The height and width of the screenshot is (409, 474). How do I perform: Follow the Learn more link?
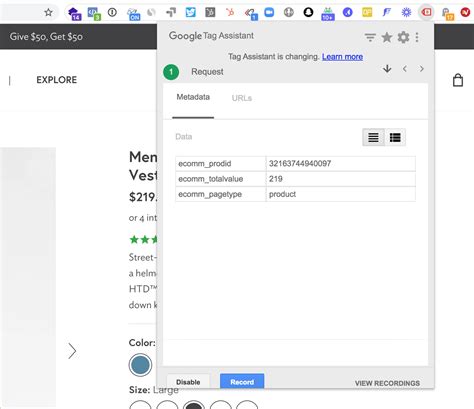click(x=342, y=57)
